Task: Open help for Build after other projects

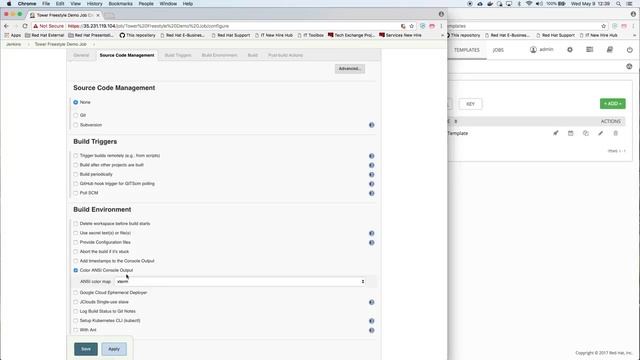Action: coord(371,165)
